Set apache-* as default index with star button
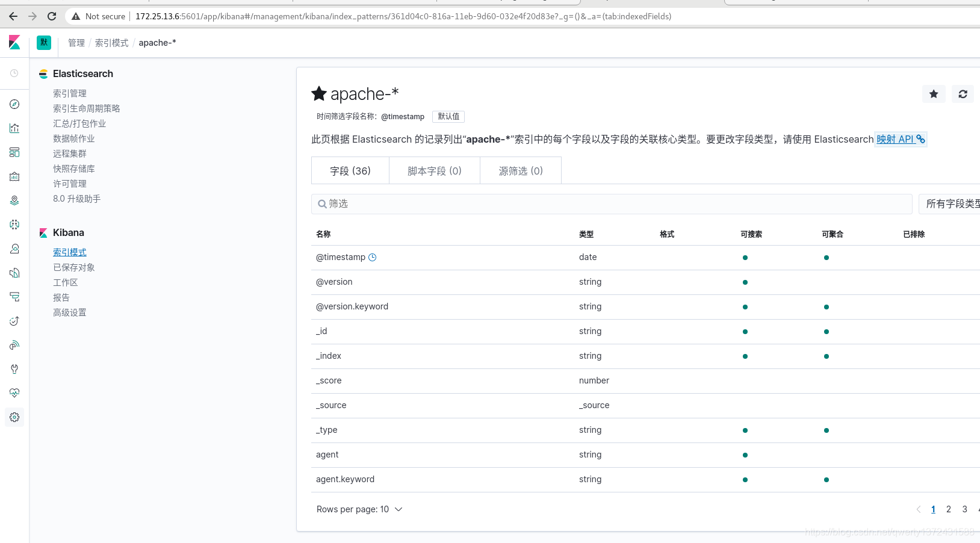980x543 pixels. coord(934,94)
